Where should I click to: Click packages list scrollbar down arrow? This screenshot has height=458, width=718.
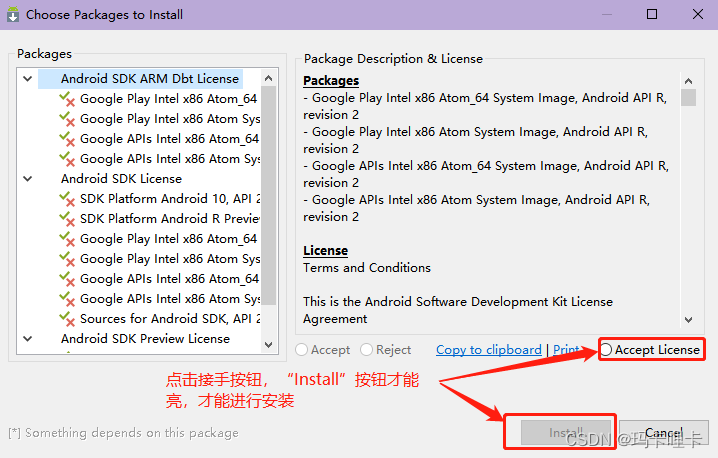click(x=269, y=345)
